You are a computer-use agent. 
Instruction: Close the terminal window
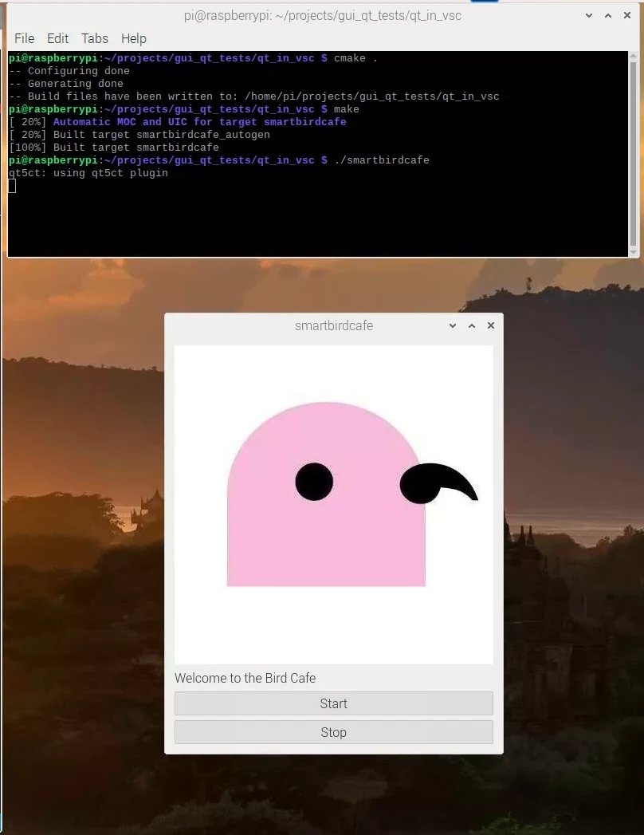point(627,15)
